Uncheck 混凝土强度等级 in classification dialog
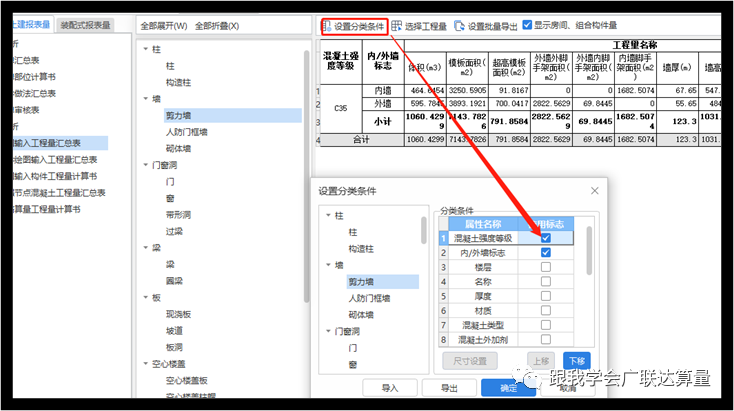The image size is (734, 411). click(545, 238)
